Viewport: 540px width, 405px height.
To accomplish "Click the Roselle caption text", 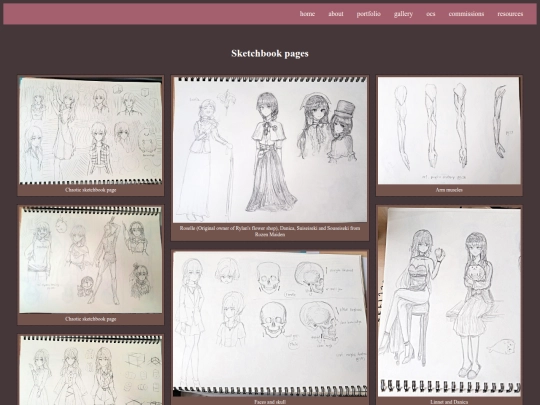I will tap(270, 231).
